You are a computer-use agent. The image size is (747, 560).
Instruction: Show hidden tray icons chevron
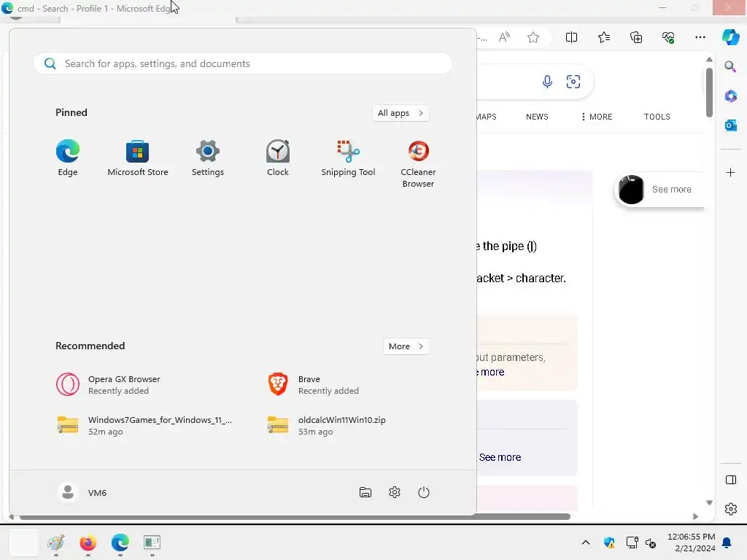pos(586,542)
